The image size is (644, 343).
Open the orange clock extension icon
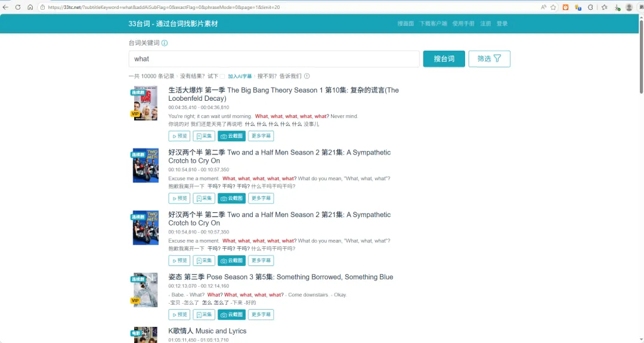click(x=565, y=7)
